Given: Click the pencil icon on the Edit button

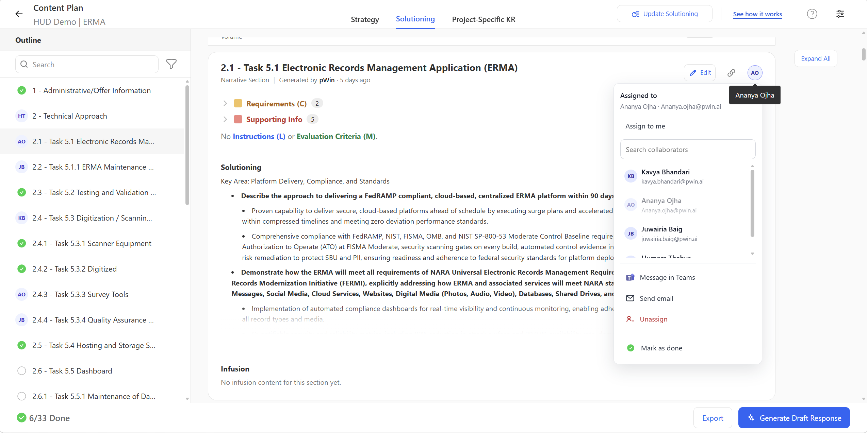Looking at the screenshot, I should (693, 73).
